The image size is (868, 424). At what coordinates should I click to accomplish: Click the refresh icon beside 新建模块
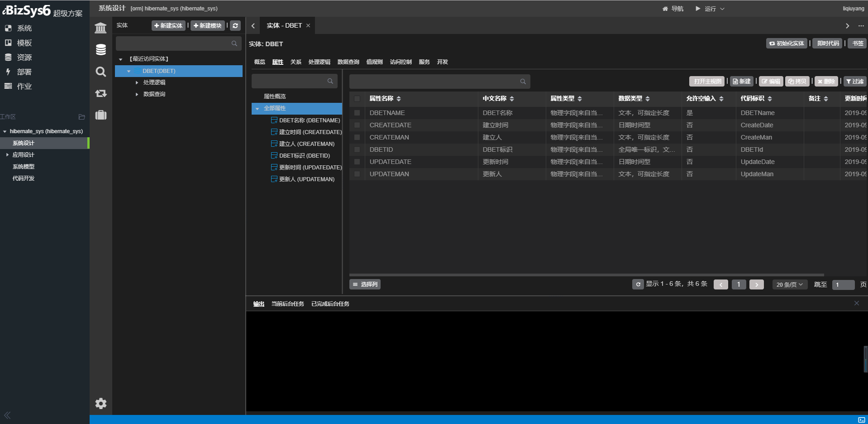[235, 26]
